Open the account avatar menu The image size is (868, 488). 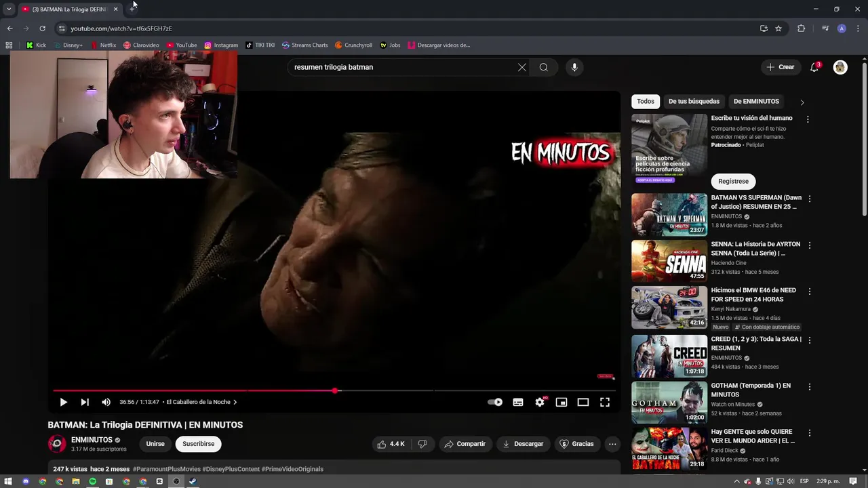point(840,67)
